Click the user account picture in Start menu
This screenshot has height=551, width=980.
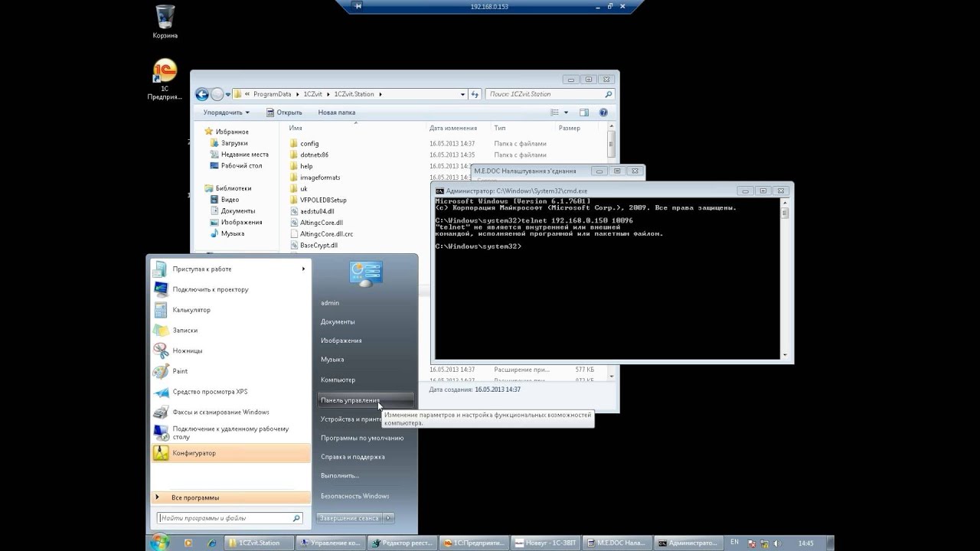pos(366,273)
